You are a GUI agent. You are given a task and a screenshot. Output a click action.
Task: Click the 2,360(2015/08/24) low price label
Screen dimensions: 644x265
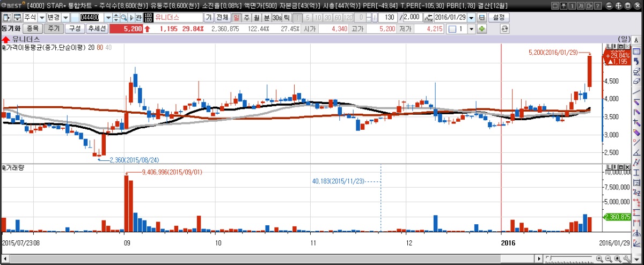(x=135, y=160)
